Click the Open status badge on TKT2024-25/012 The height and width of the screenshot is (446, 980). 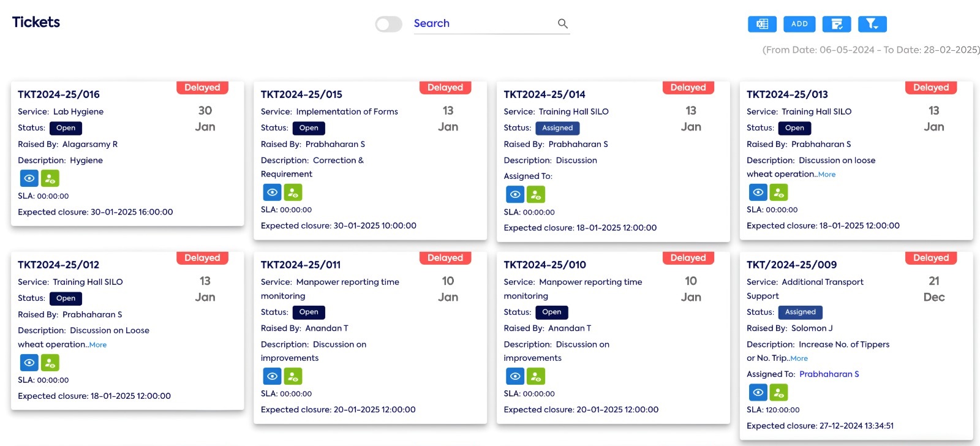click(66, 298)
